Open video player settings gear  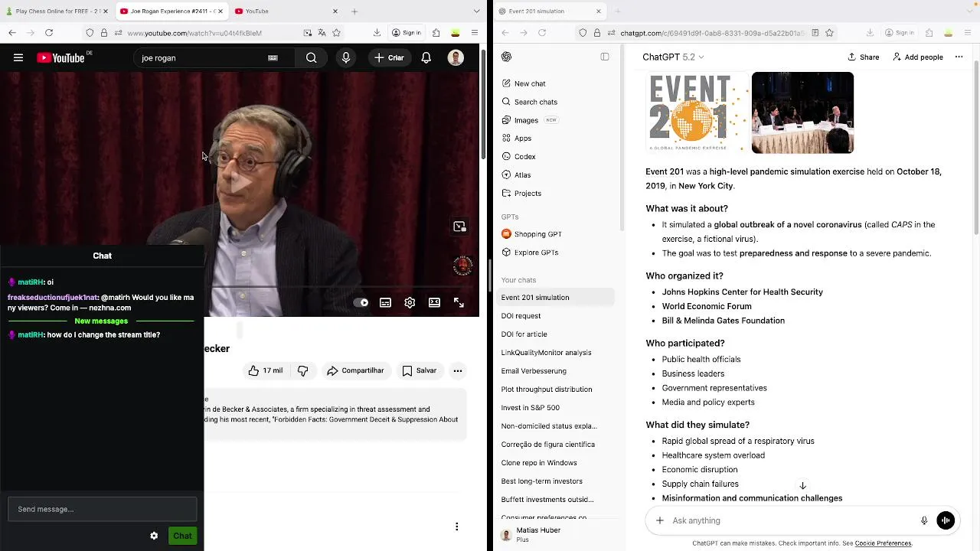410,302
